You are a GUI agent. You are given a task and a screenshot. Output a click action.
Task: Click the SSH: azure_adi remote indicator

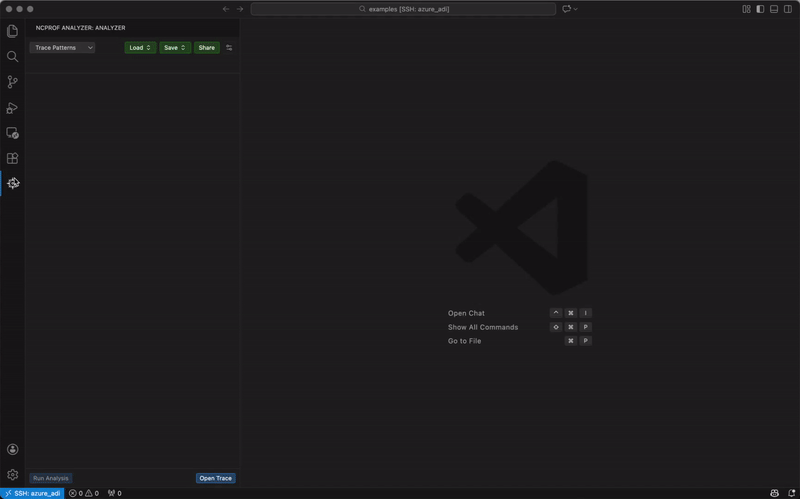pyautogui.click(x=32, y=493)
